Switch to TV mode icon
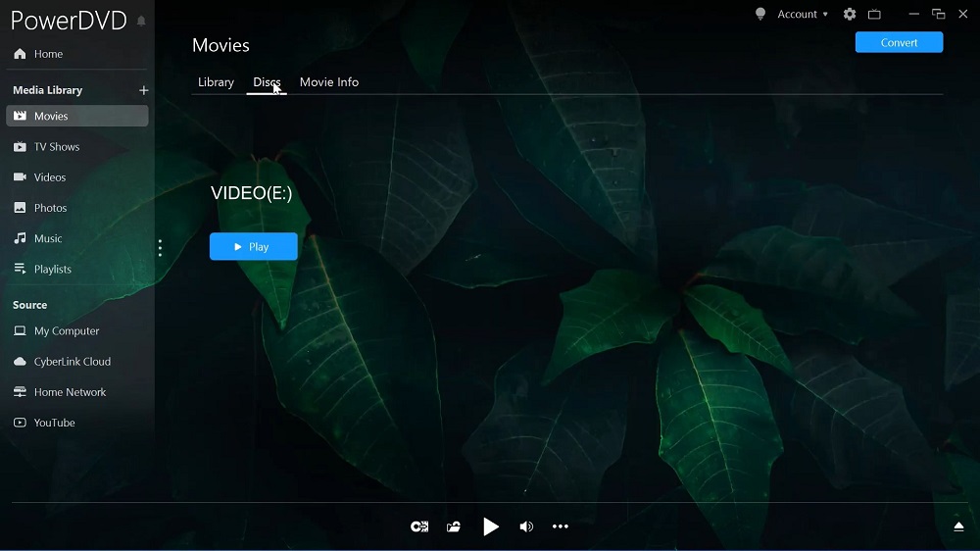 tap(874, 14)
